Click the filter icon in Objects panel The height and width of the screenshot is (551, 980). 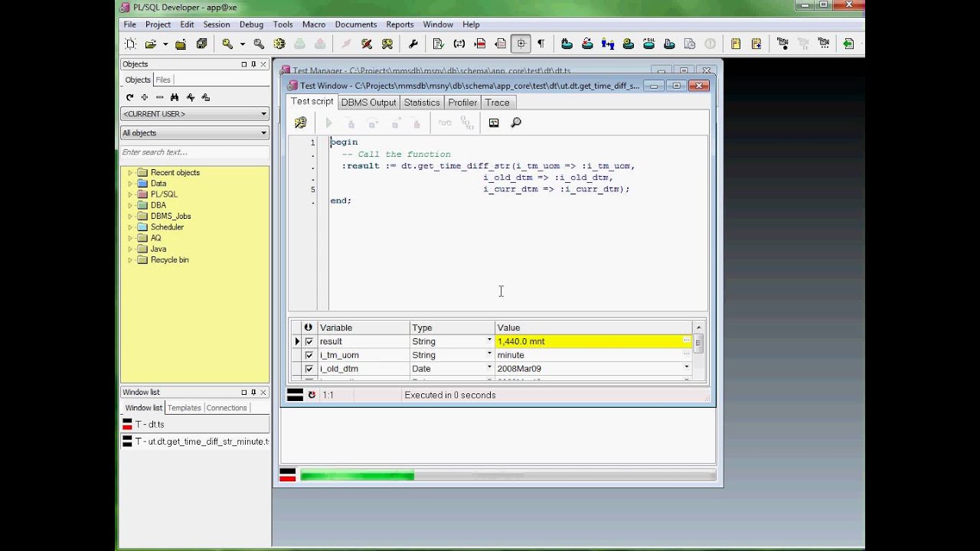pyautogui.click(x=190, y=97)
